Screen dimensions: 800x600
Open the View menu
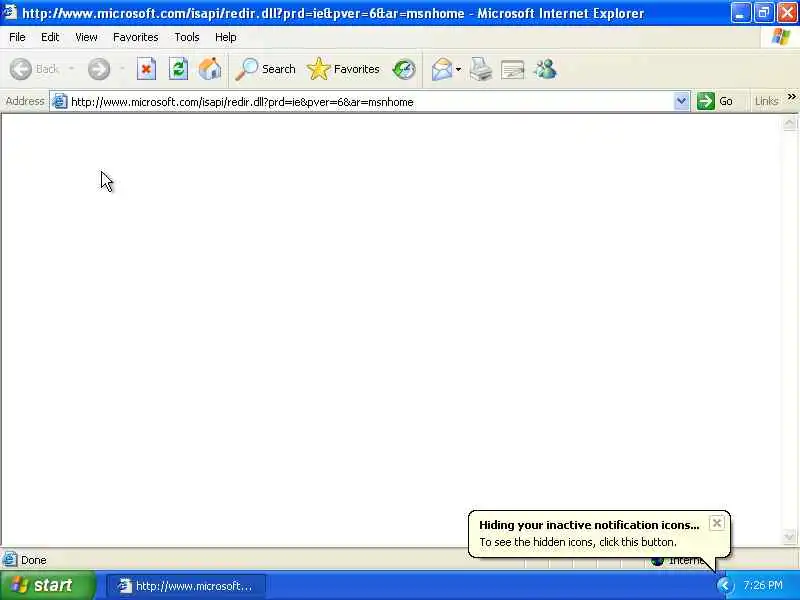(x=86, y=37)
